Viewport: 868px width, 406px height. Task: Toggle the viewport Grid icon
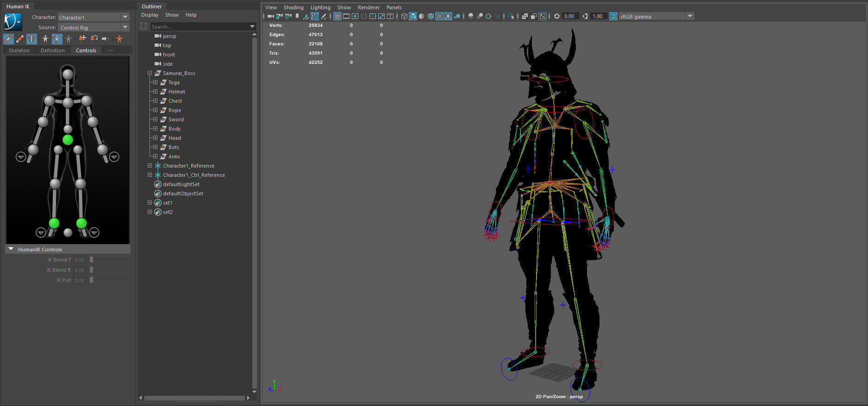(x=337, y=16)
